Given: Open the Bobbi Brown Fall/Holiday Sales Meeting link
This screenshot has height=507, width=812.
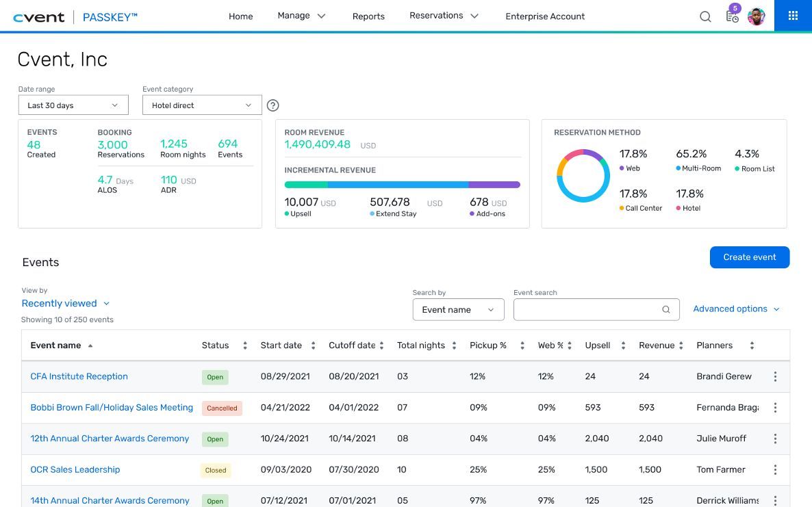Looking at the screenshot, I should tap(112, 407).
